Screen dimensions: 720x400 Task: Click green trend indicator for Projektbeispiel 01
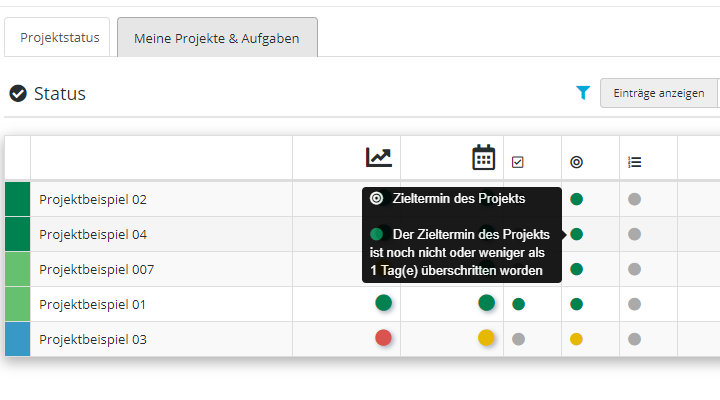click(x=383, y=303)
